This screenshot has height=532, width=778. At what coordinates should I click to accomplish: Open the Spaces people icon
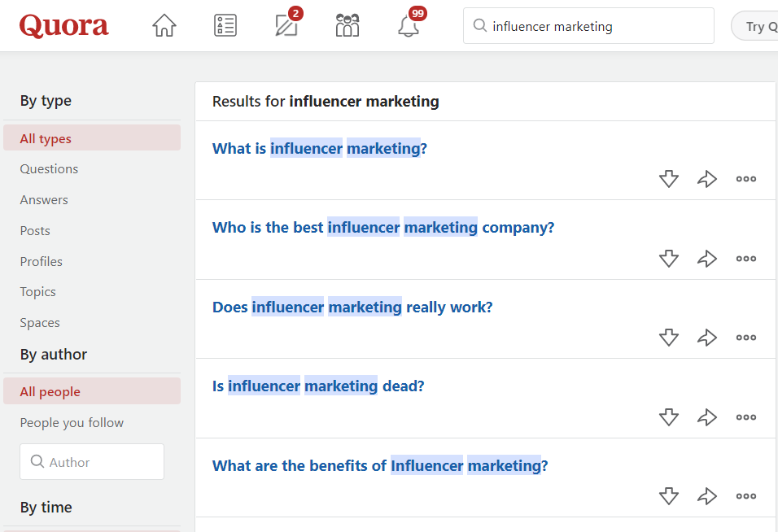pyautogui.click(x=347, y=24)
